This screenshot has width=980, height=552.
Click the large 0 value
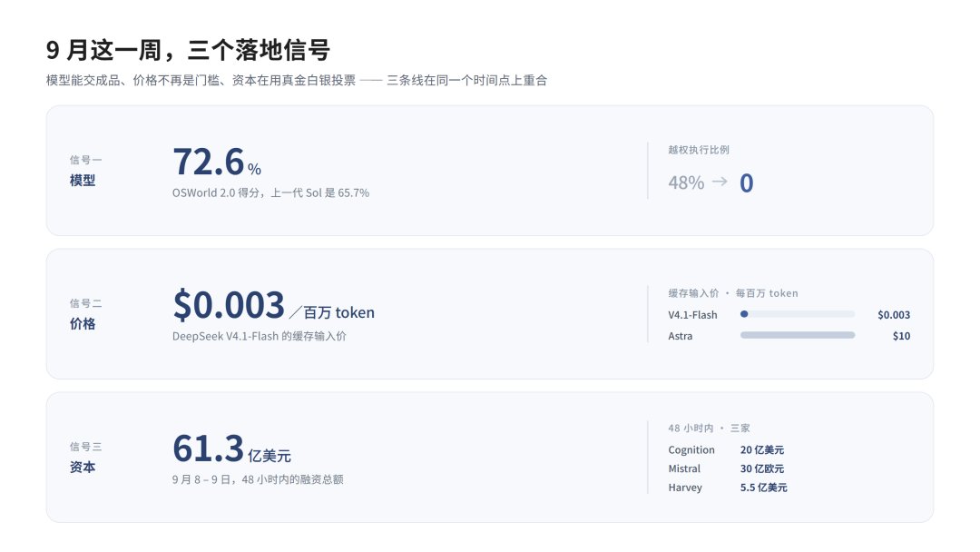coord(746,183)
